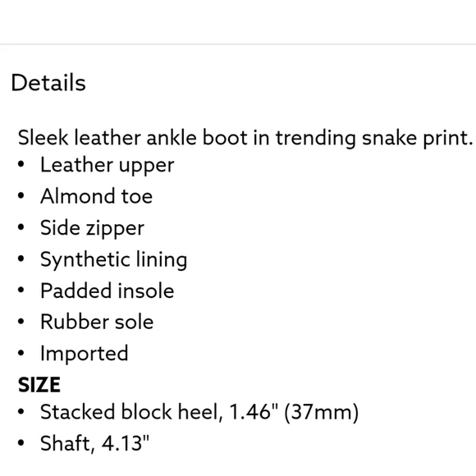Click the Rubber sole list item

[97, 322]
